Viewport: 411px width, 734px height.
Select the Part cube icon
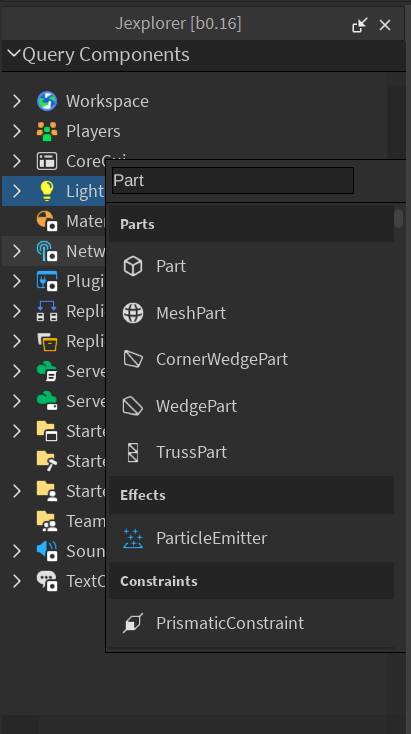pos(133,266)
